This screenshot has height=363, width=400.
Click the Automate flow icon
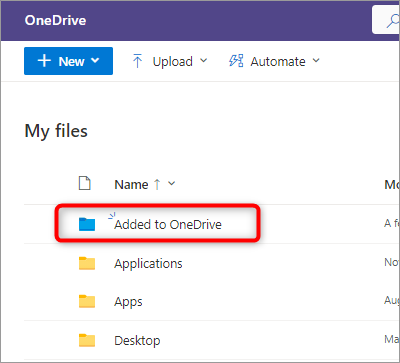pyautogui.click(x=236, y=61)
